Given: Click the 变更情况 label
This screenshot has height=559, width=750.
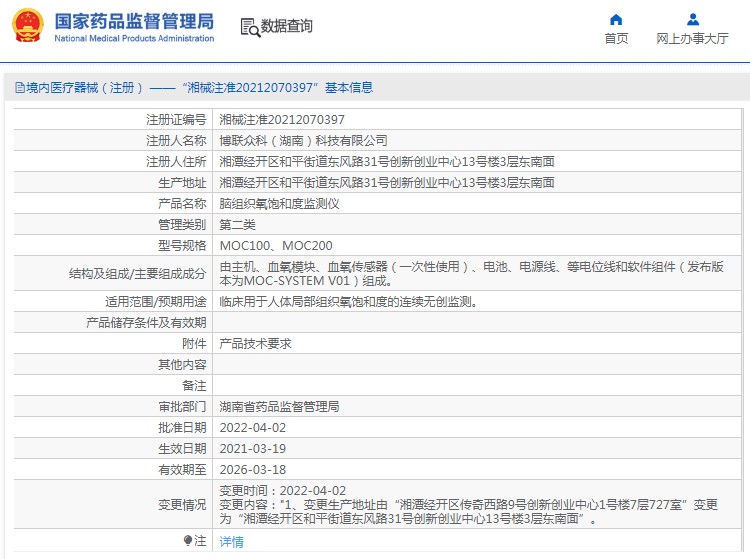Looking at the screenshot, I should coord(182,505).
